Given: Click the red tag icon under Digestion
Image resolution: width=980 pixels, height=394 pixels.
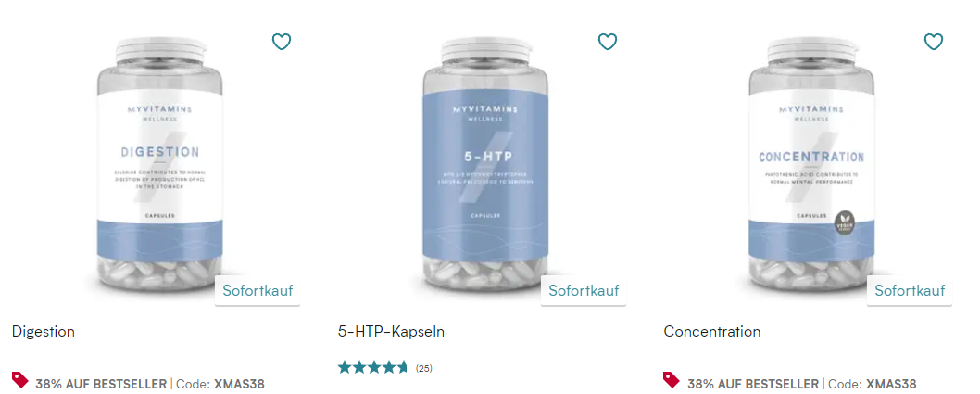Looking at the screenshot, I should pos(20,379).
